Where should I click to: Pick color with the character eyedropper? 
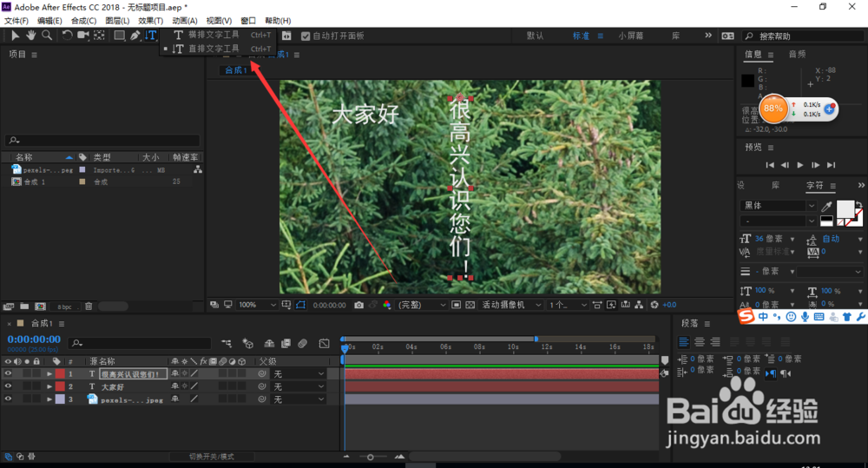[x=826, y=206]
